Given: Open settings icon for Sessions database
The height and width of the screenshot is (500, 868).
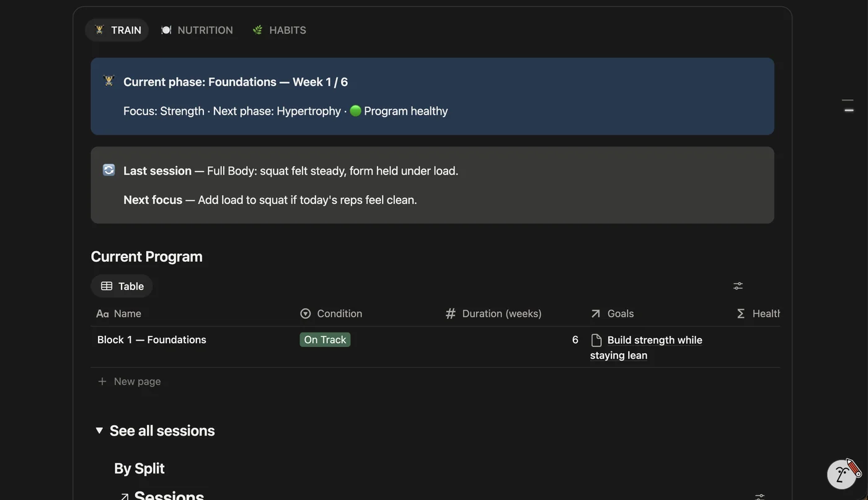Looking at the screenshot, I should click(759, 496).
